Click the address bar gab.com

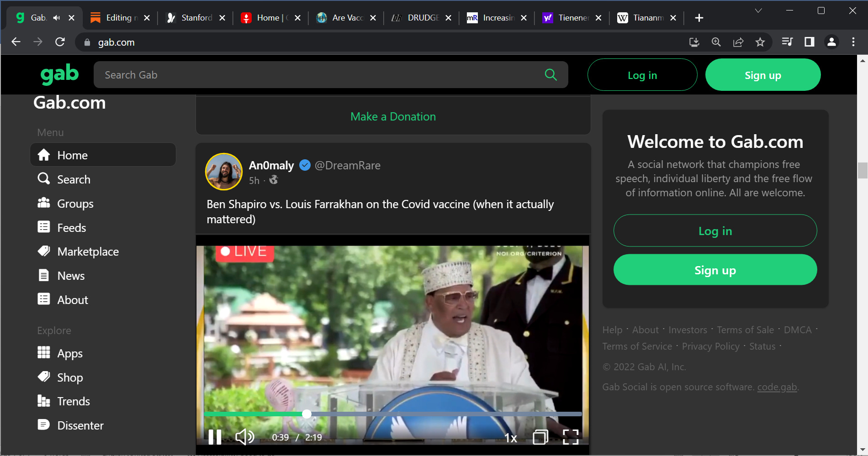(116, 42)
